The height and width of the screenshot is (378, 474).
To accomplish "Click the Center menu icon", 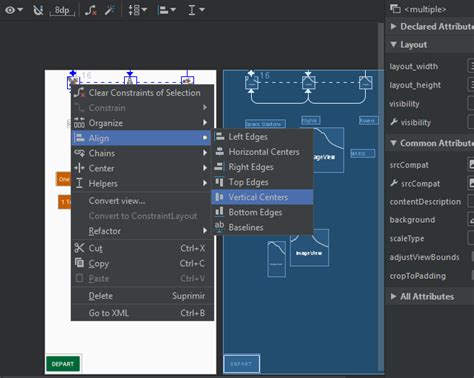I will [79, 168].
